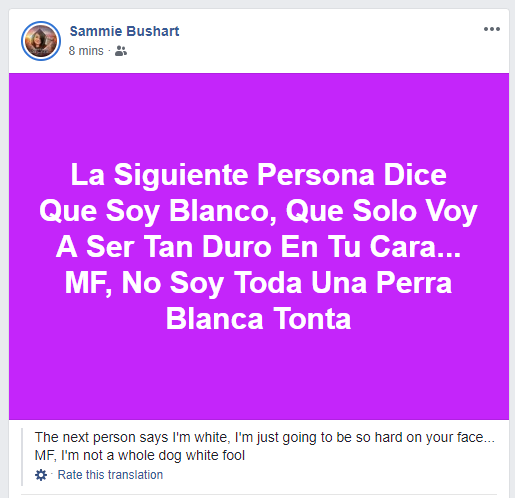The height and width of the screenshot is (498, 515).
Task: Click the friends audience icon
Action: (x=121, y=51)
